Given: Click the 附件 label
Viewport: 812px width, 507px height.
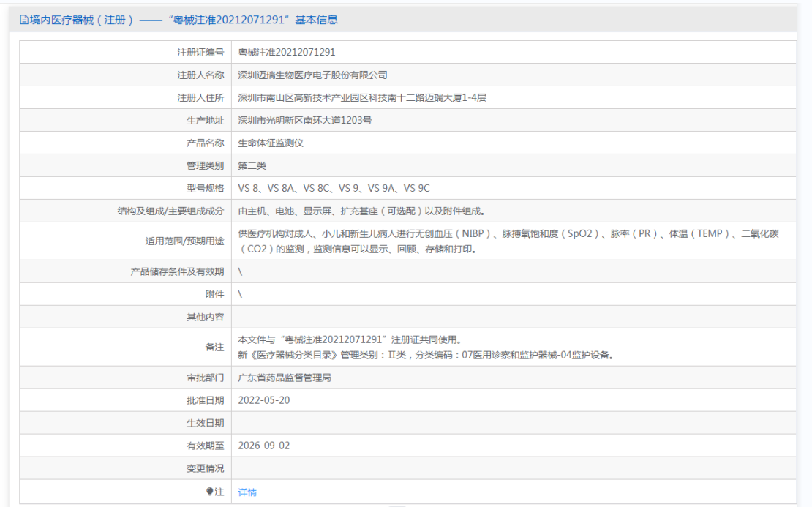Looking at the screenshot, I should click(x=214, y=295).
